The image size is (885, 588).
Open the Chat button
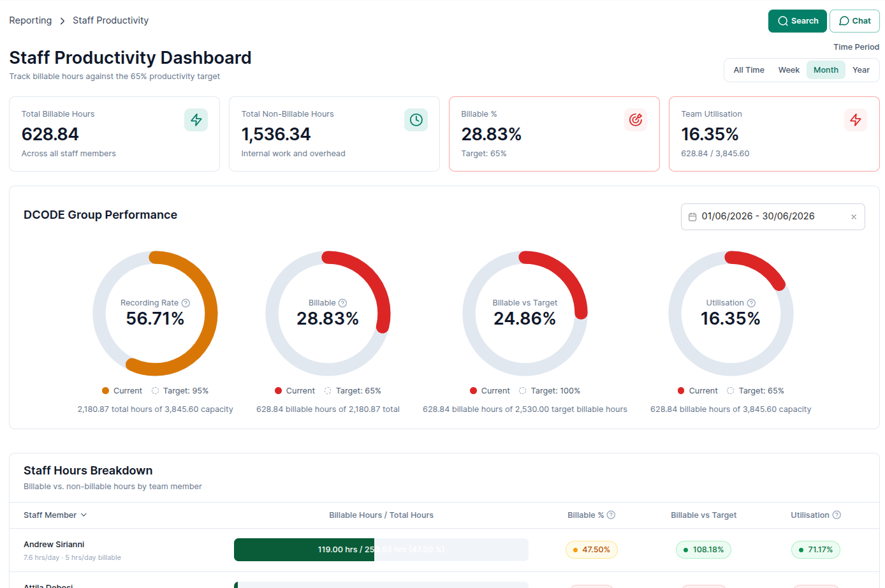[854, 21]
